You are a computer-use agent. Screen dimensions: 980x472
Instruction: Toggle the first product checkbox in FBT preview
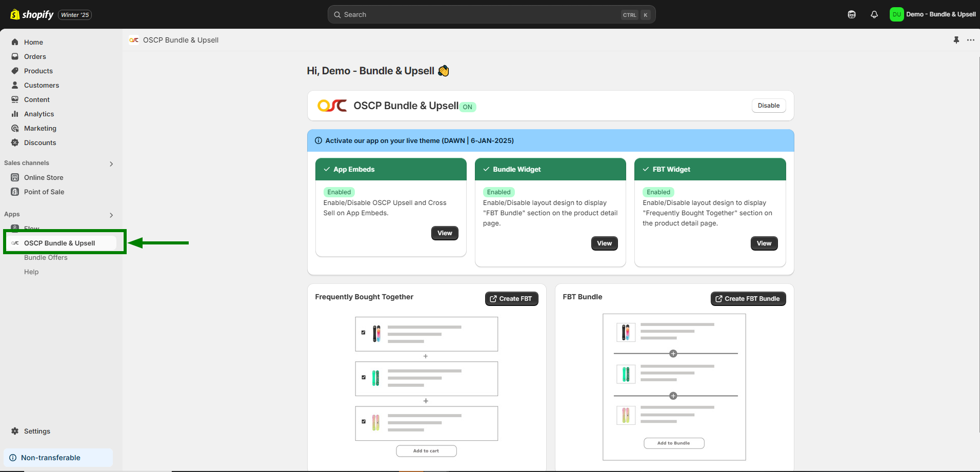[364, 333]
